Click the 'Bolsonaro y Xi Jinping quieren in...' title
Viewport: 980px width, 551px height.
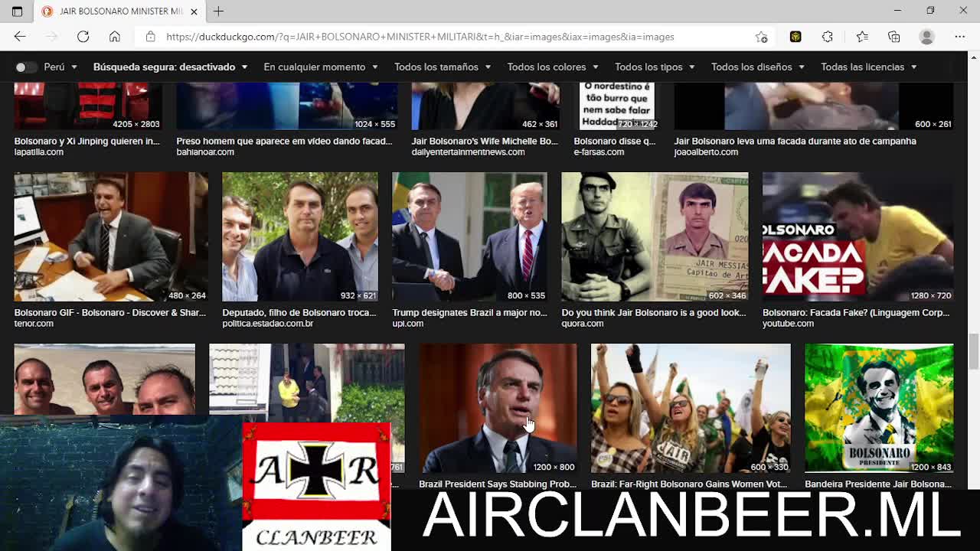[x=87, y=141]
